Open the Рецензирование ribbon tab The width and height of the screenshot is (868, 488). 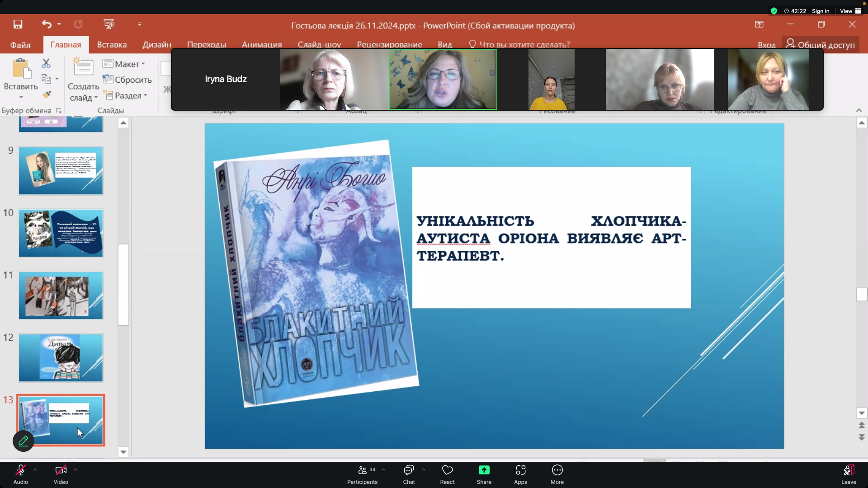(389, 45)
